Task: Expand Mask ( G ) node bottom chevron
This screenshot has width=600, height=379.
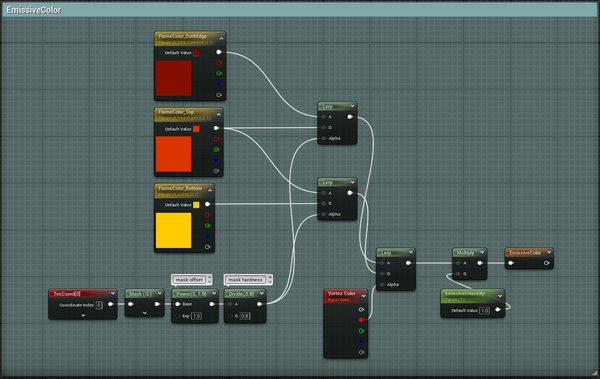Action: (145, 313)
